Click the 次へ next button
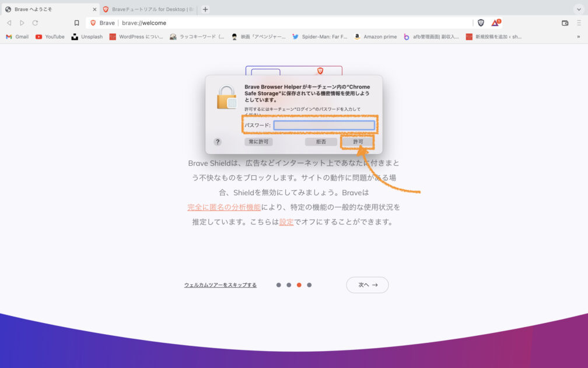 367,285
